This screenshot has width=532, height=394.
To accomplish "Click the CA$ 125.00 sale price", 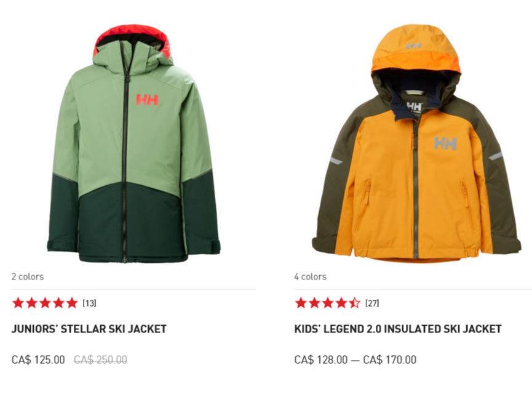I will pos(38,360).
